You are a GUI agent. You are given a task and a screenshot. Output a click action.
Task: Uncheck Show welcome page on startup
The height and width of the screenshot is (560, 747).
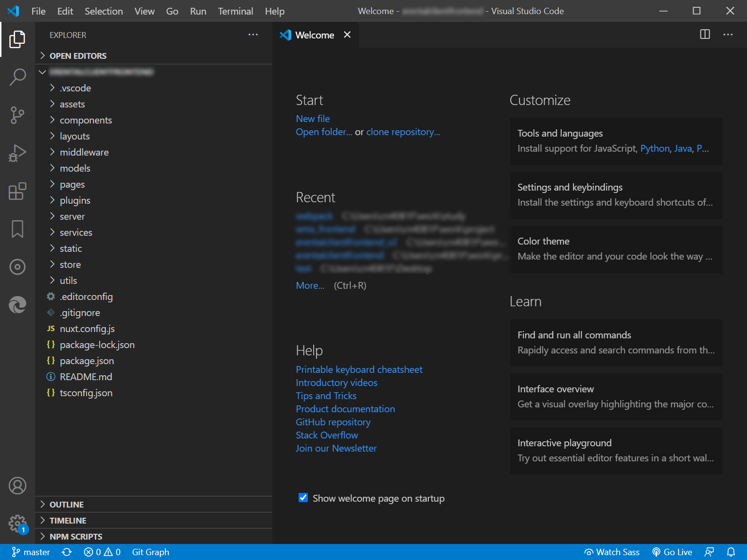(x=303, y=498)
